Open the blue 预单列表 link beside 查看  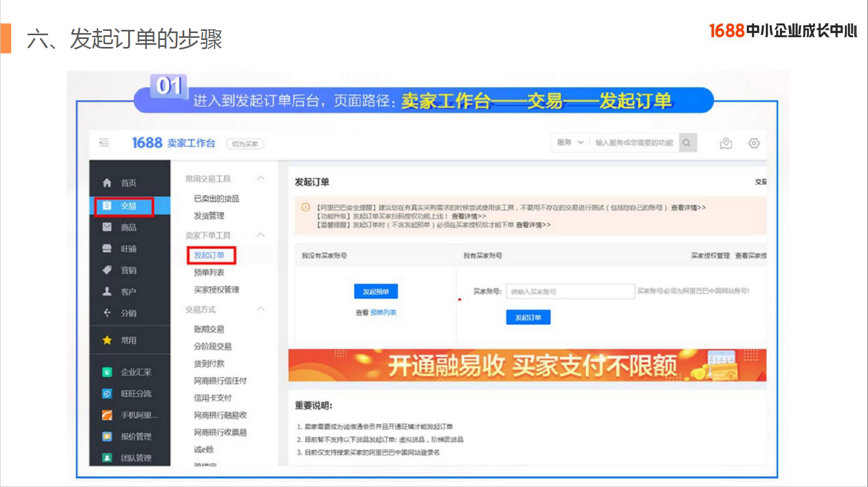[x=384, y=312]
